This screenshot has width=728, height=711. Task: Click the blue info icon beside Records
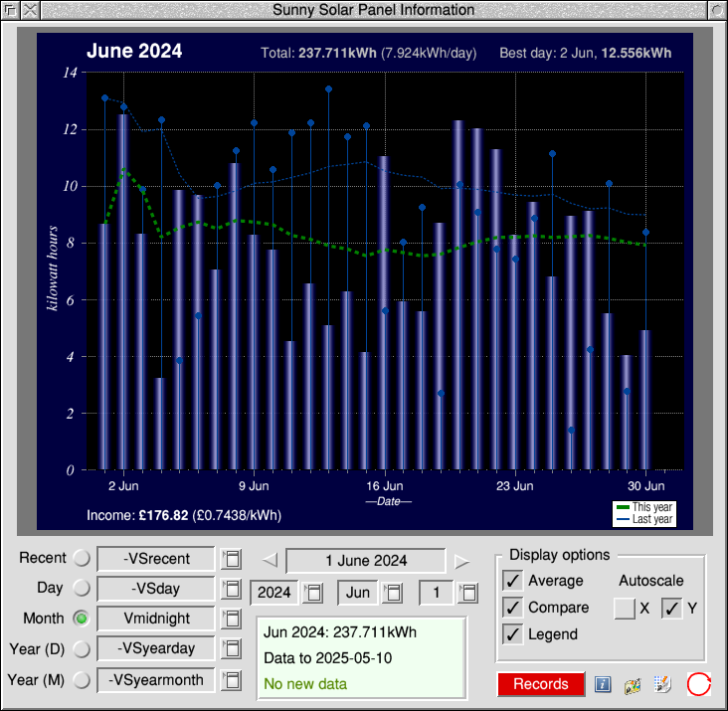point(602,684)
